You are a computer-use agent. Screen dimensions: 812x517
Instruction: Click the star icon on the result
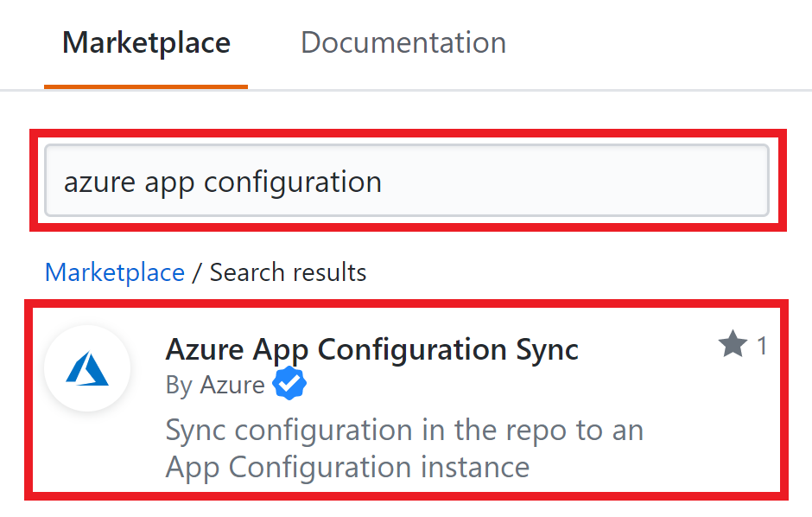coord(733,347)
